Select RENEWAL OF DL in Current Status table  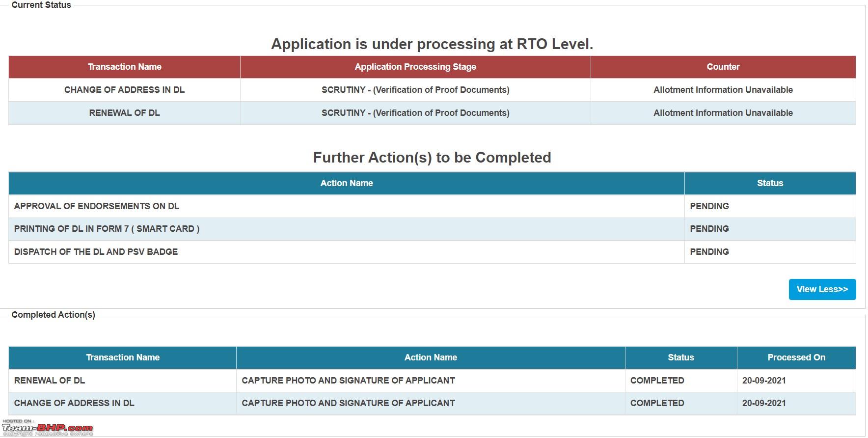click(x=125, y=113)
